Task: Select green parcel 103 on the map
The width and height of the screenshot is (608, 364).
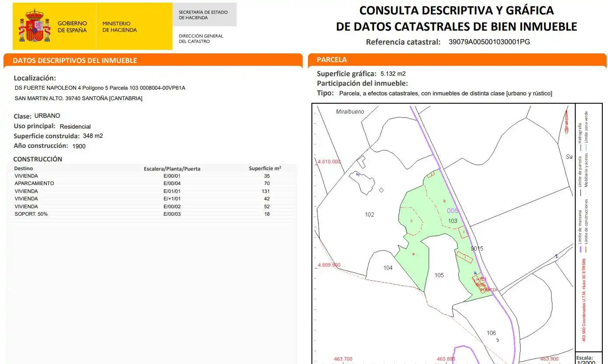Action: (453, 221)
